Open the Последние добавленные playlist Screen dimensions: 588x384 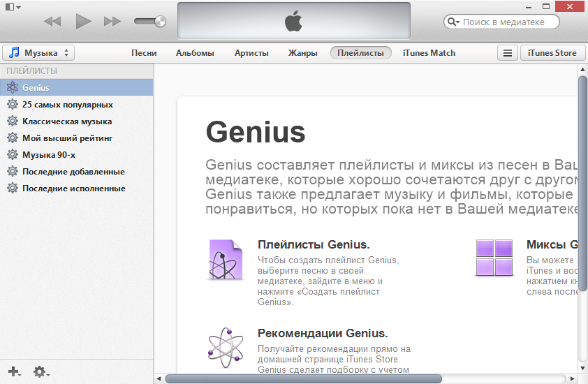click(x=77, y=171)
